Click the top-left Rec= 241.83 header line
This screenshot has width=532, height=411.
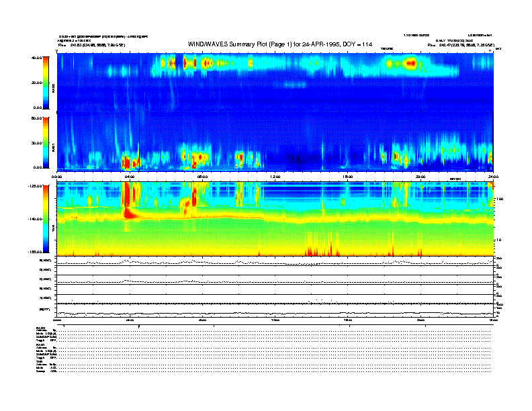pyautogui.click(x=91, y=45)
